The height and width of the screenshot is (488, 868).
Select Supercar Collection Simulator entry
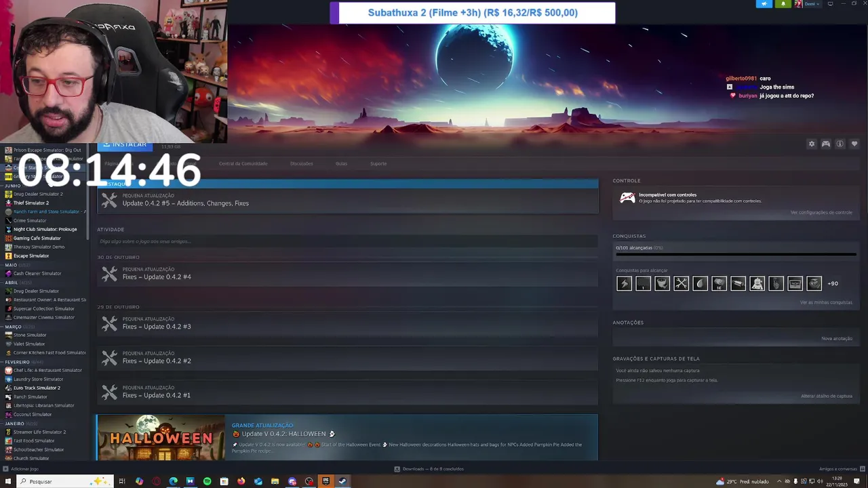[x=43, y=308]
